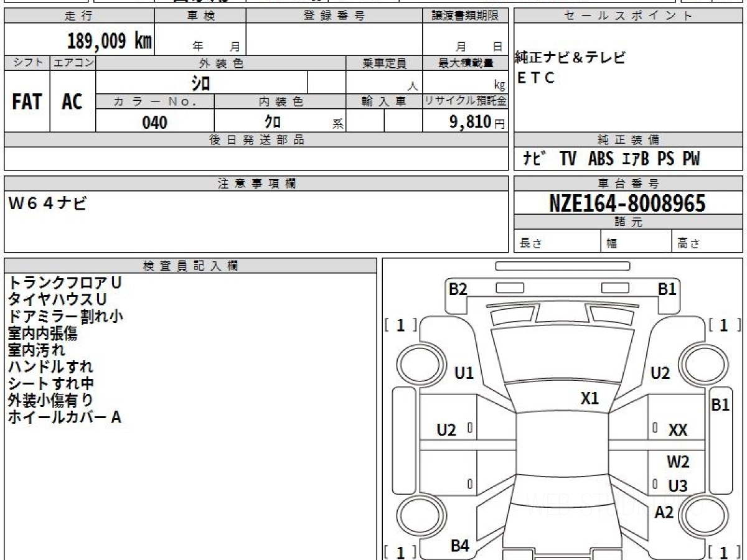Click the B2 damage mark on the diagram
The height and width of the screenshot is (560, 747).
[458, 289]
